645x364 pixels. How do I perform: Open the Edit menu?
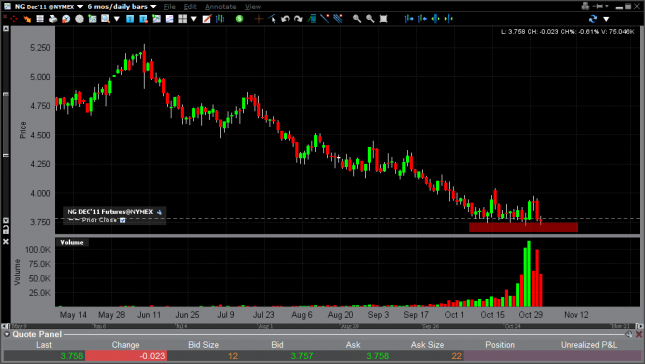(x=190, y=7)
